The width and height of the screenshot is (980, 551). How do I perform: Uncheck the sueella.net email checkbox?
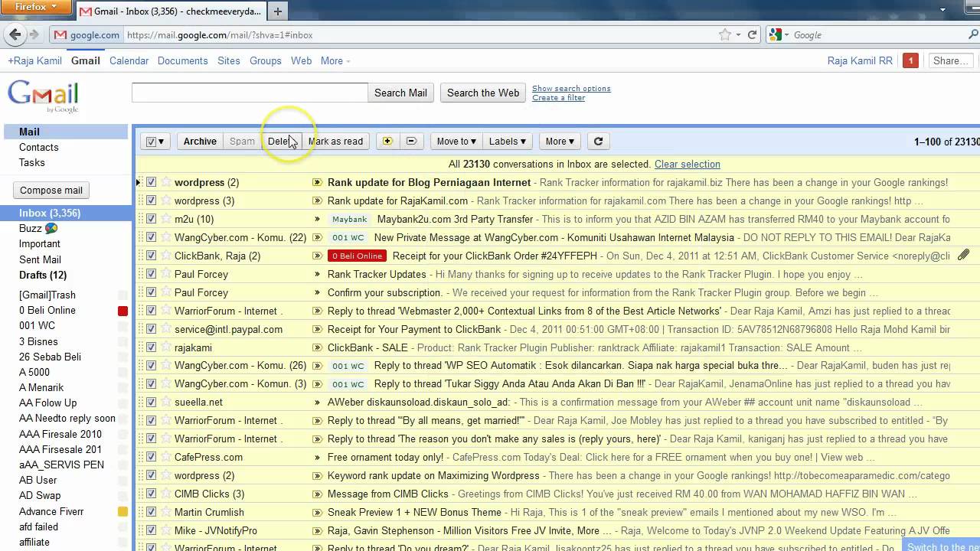coord(151,402)
